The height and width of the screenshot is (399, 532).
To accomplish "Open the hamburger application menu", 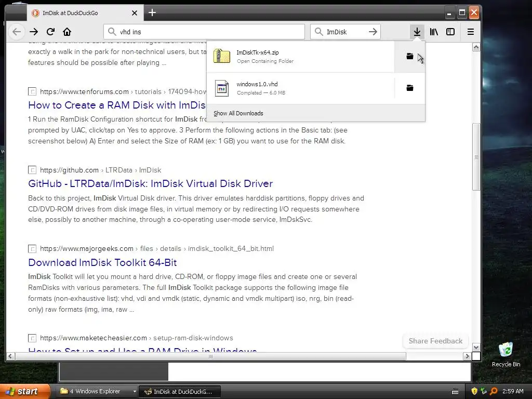I will click(471, 32).
